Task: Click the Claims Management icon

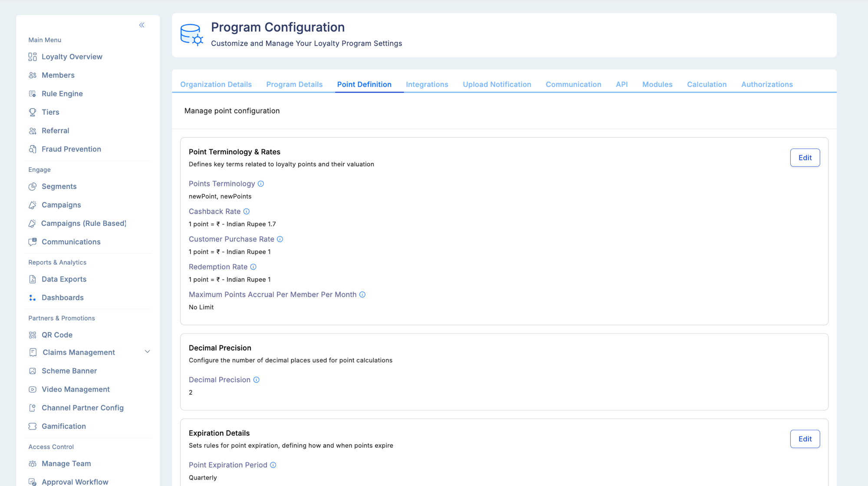Action: [33, 352]
